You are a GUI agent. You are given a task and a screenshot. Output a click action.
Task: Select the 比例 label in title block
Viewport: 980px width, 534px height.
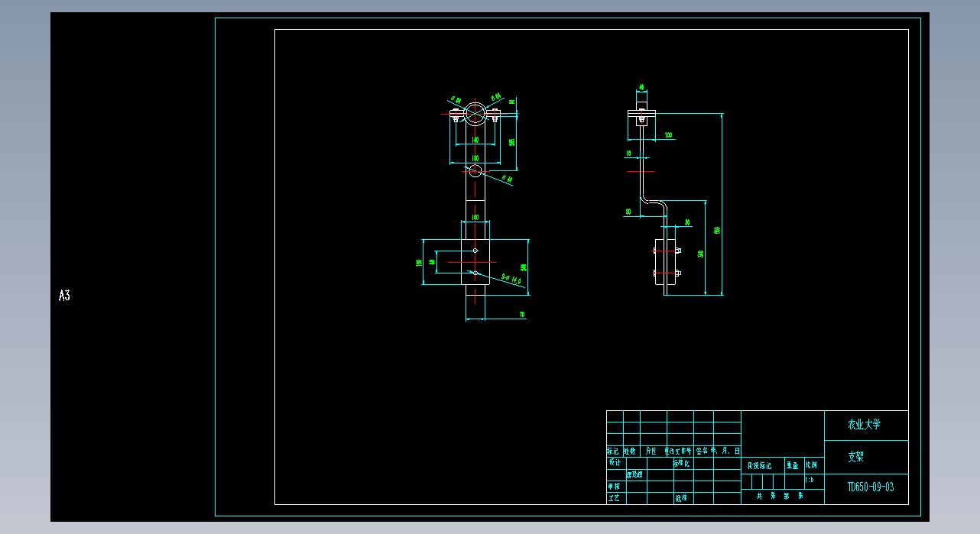point(810,464)
